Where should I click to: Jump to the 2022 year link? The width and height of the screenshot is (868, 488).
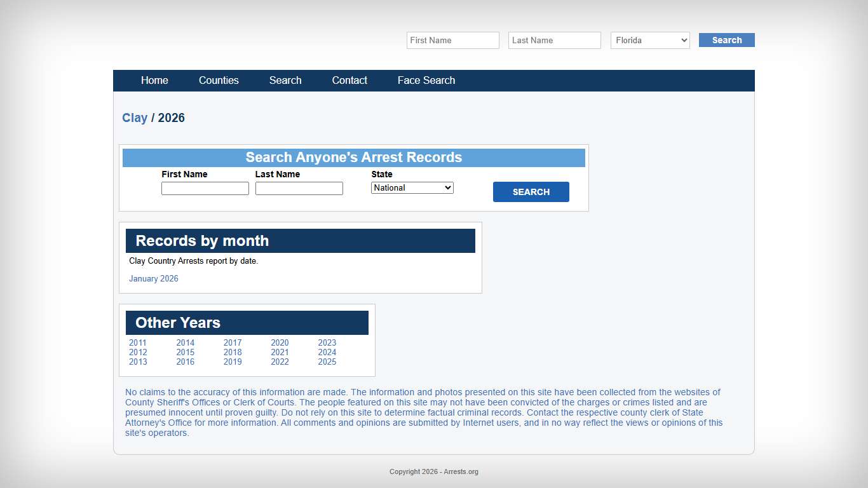tap(280, 362)
